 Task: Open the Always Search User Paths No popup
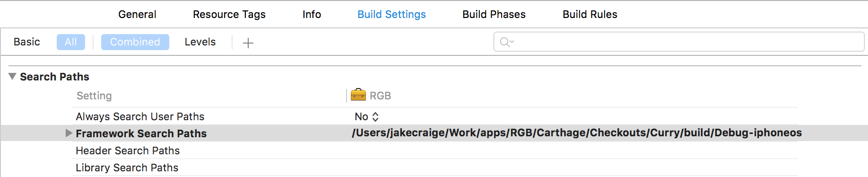pos(367,116)
